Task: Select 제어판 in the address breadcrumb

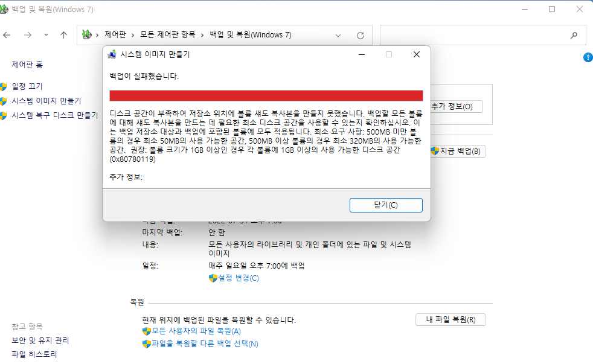Action: point(115,35)
